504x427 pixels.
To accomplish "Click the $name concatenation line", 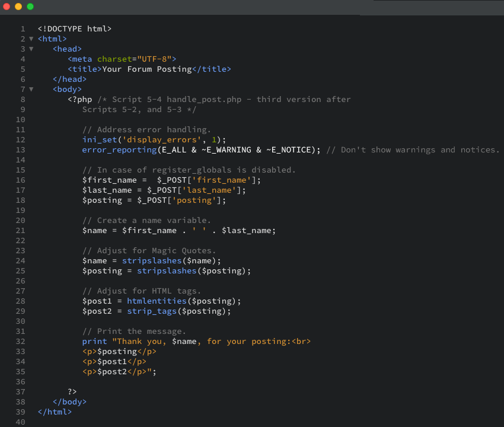I will point(179,231).
